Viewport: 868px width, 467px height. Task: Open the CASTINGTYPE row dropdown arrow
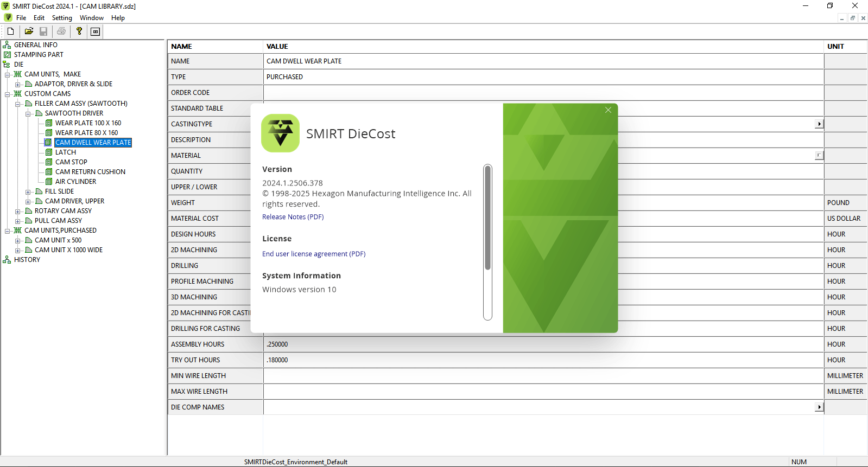tap(819, 124)
